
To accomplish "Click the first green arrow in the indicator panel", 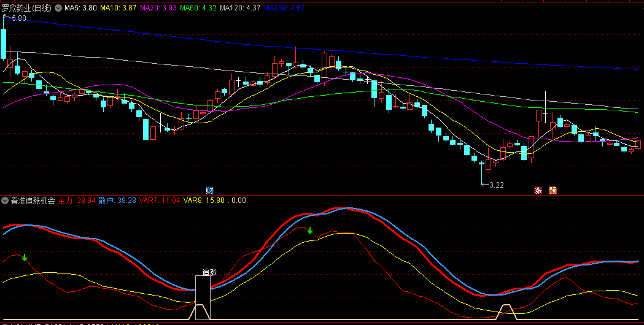I will coord(25,258).
